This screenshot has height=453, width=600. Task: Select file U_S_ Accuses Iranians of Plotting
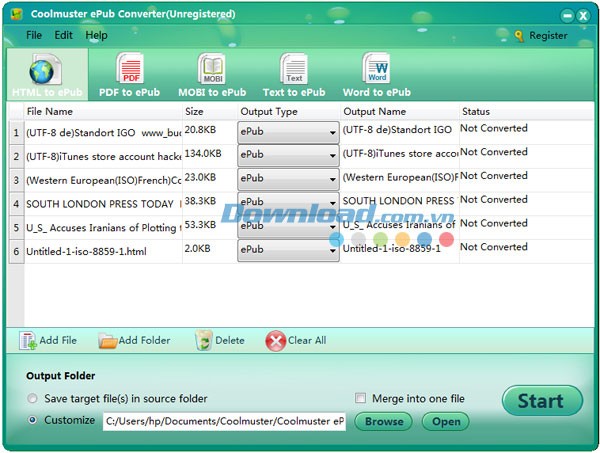click(104, 228)
